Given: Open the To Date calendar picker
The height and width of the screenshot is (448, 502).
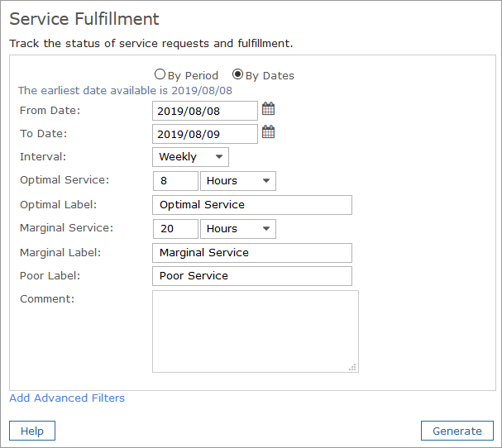Looking at the screenshot, I should pyautogui.click(x=268, y=132).
